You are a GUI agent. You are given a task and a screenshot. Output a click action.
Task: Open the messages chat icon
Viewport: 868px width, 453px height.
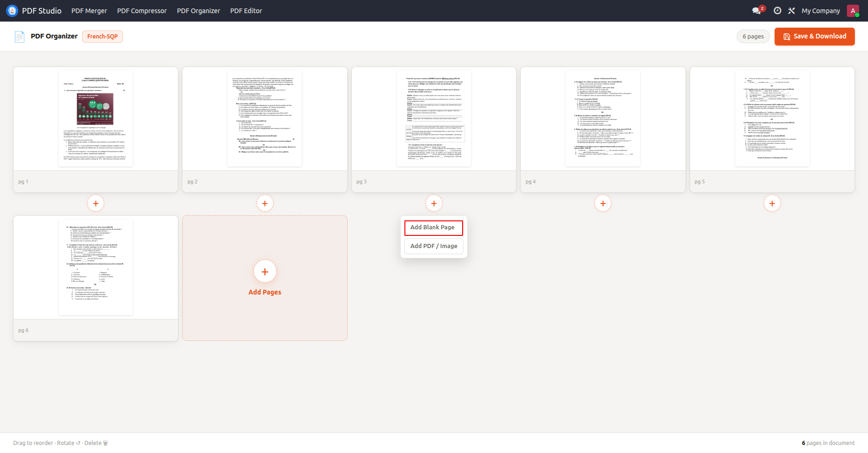757,10
